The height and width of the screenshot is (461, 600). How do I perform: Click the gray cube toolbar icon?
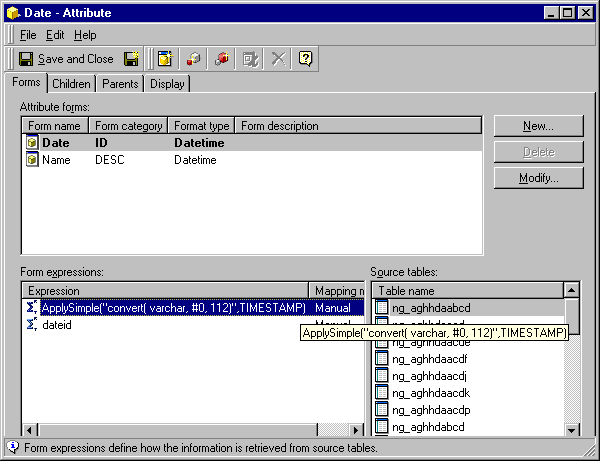click(x=194, y=59)
